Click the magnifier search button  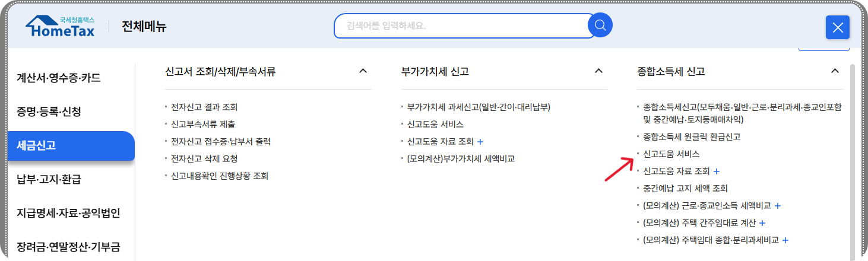[x=600, y=26]
